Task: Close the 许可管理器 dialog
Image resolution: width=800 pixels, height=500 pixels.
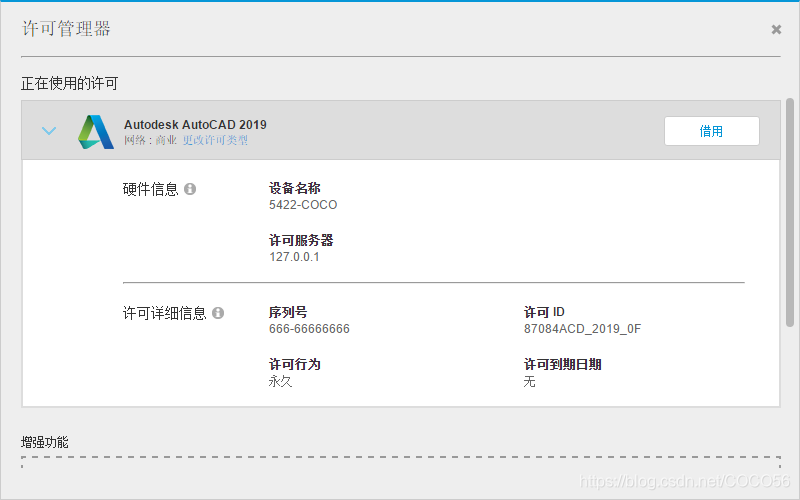Action: [x=776, y=30]
